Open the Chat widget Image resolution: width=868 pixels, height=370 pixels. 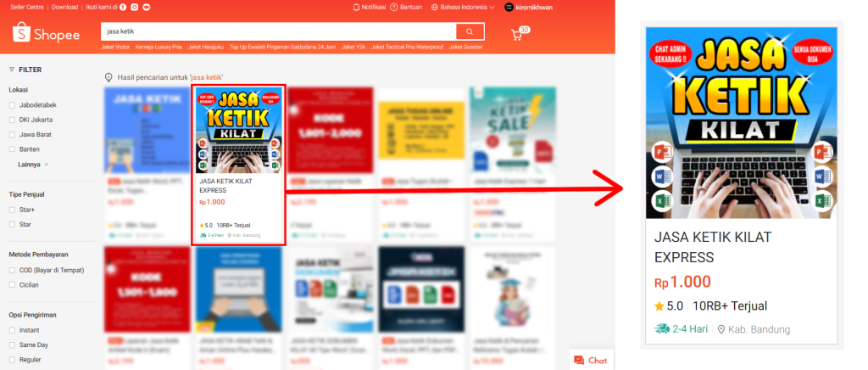tap(591, 360)
